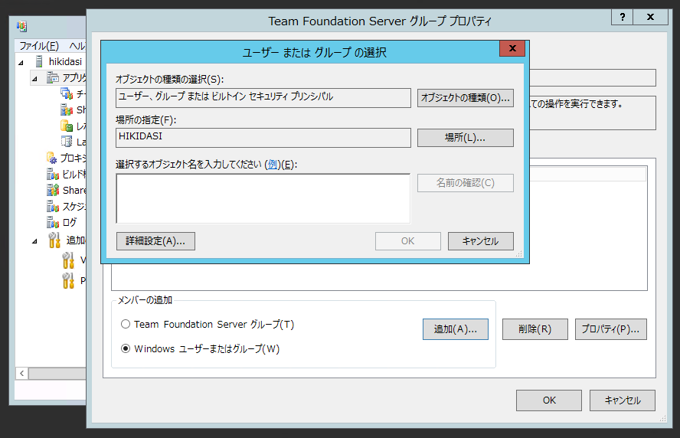680x438 pixels.
Task: Click the ログ logs icon
Action: [x=52, y=222]
